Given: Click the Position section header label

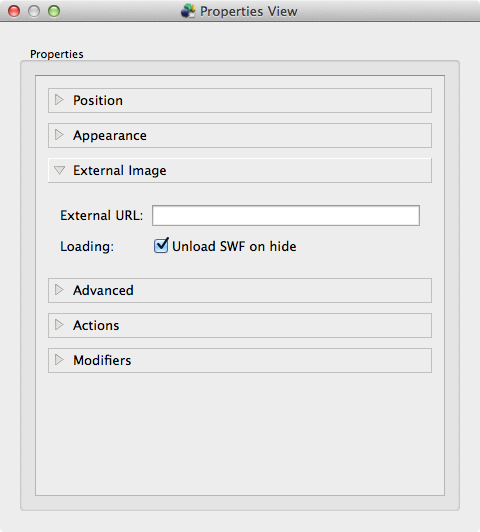Looking at the screenshot, I should (98, 100).
